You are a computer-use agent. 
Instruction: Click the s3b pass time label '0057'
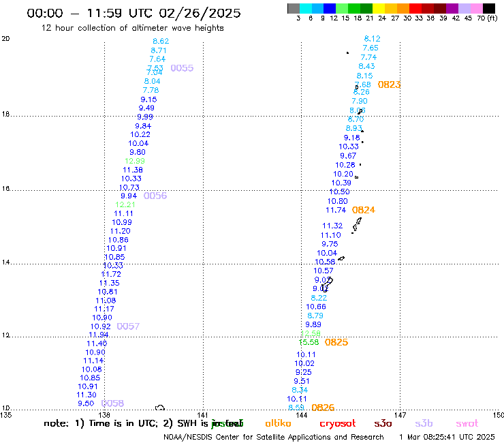pyautogui.click(x=128, y=326)
